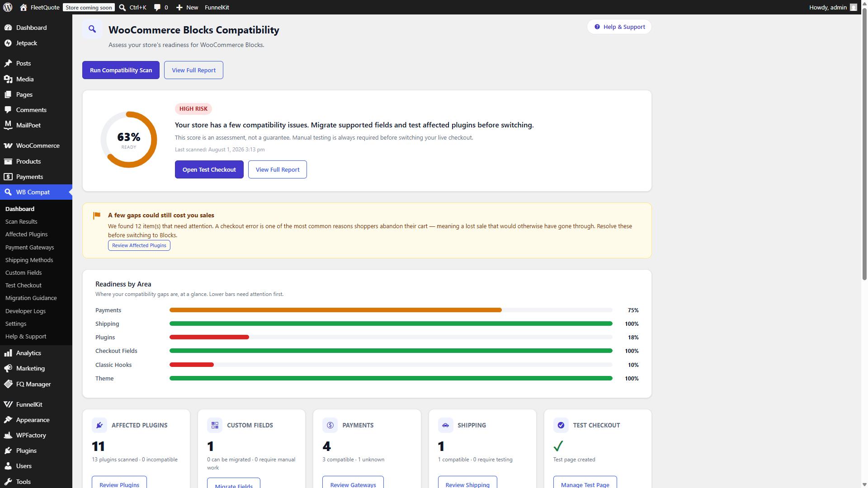The image size is (868, 488).
Task: Click the Posts pin icon
Action: [8, 63]
